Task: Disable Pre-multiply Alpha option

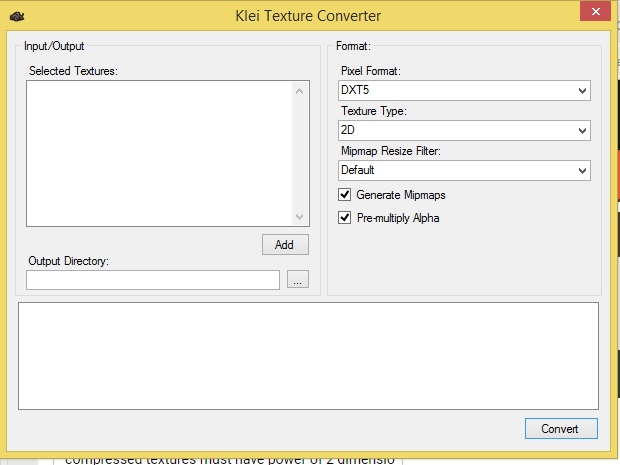Action: point(345,218)
